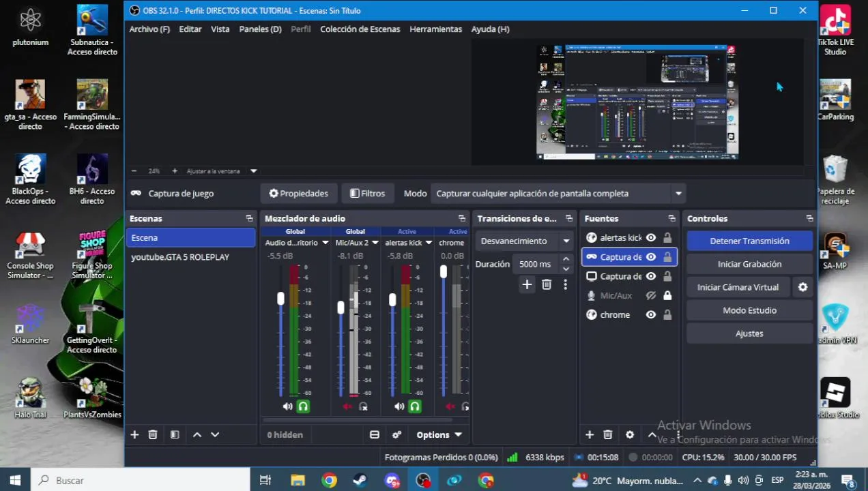The height and width of the screenshot is (491, 868).
Task: Open Steam from the taskbar
Action: (359, 480)
